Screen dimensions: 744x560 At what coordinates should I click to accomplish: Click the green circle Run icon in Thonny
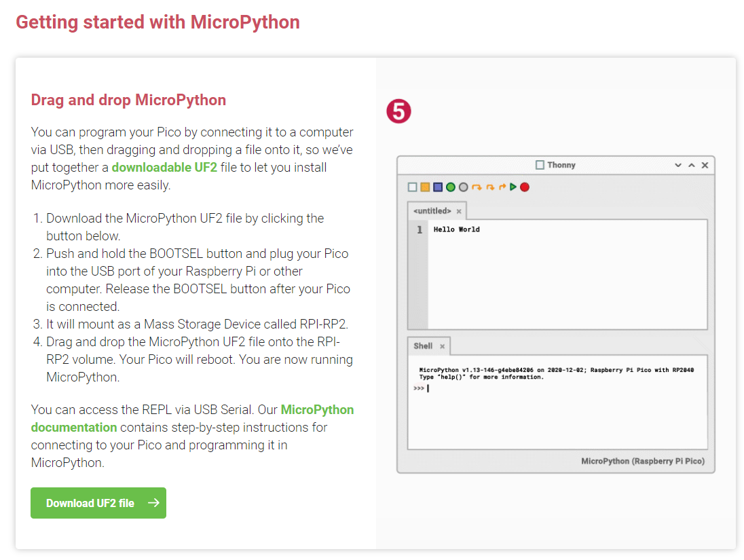click(x=451, y=187)
